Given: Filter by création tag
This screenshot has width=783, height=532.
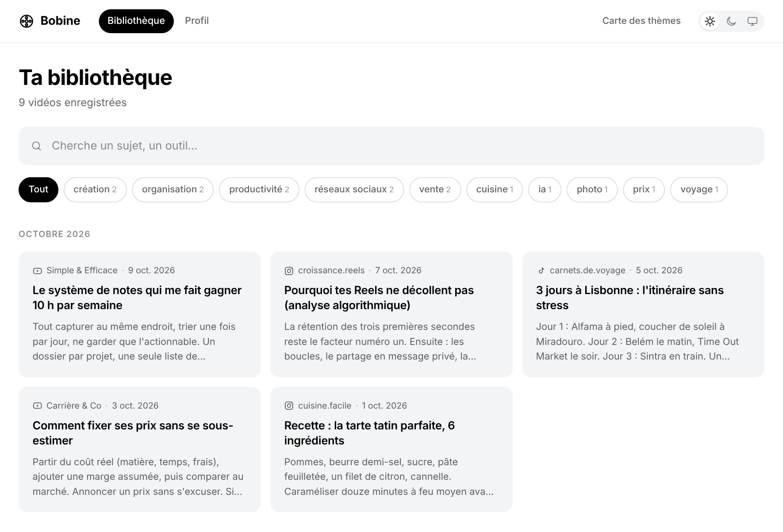Looking at the screenshot, I should coord(95,190).
